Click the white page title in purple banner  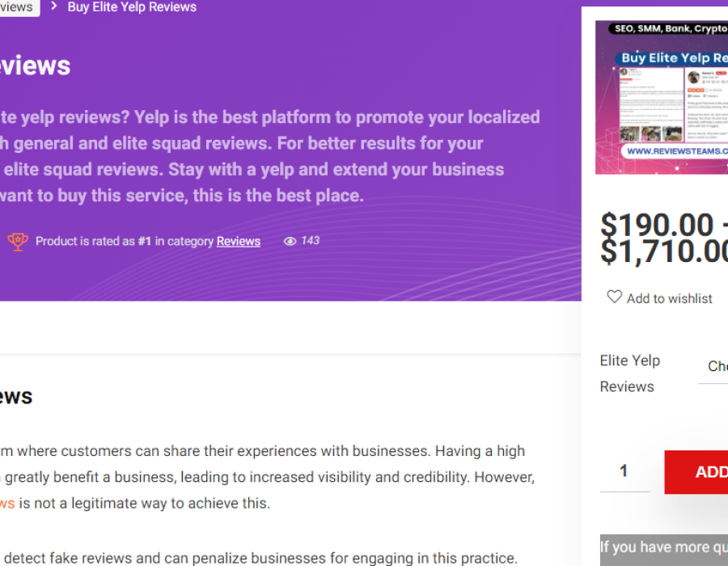click(x=35, y=66)
